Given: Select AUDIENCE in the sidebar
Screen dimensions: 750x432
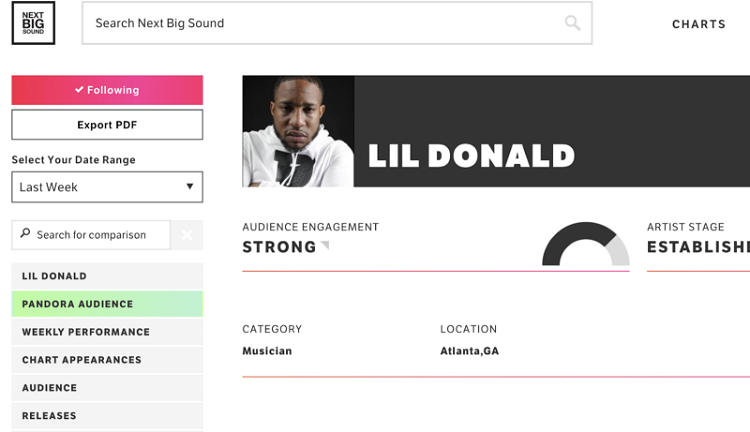Looking at the screenshot, I should point(107,388).
